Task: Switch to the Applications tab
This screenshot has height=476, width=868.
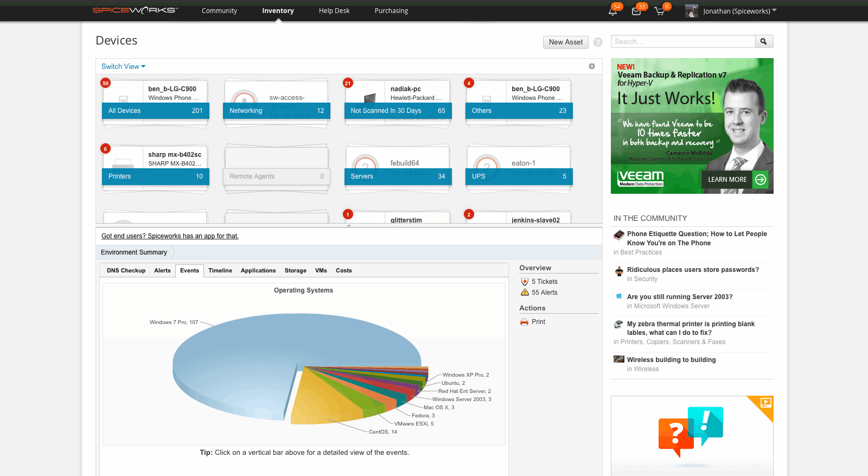Action: point(258,270)
